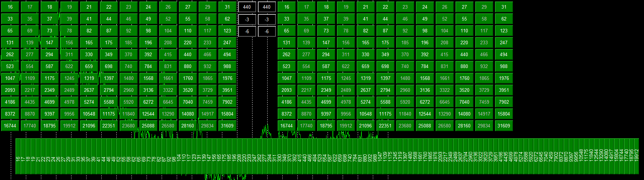644x180 pixels.
Task: Pick 31609 in the left grid
Action: [227, 126]
